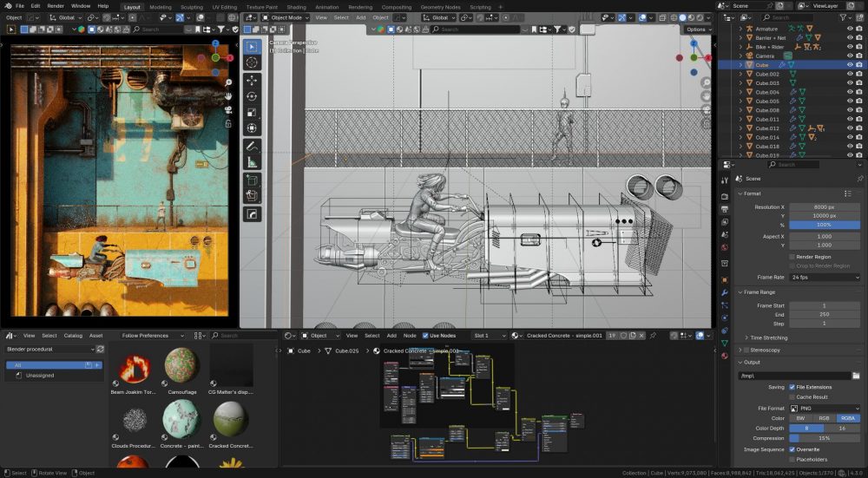Toggle the Use Nodes checkbox

425,335
